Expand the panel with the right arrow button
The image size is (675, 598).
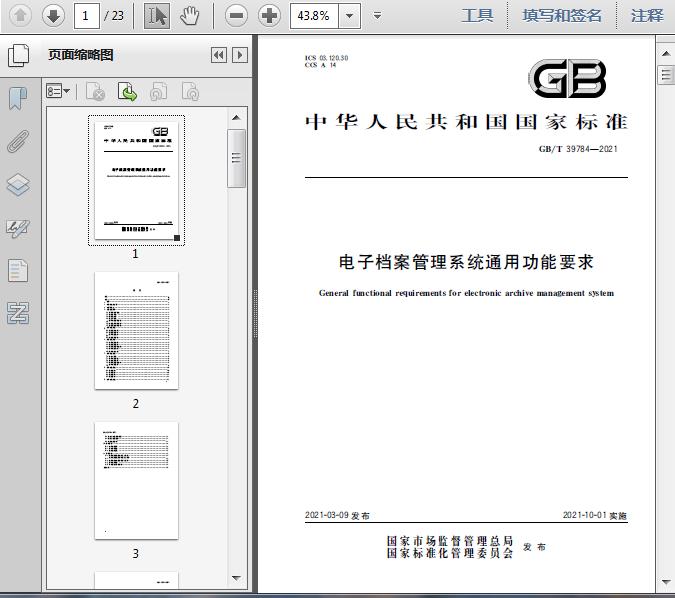(x=240, y=55)
